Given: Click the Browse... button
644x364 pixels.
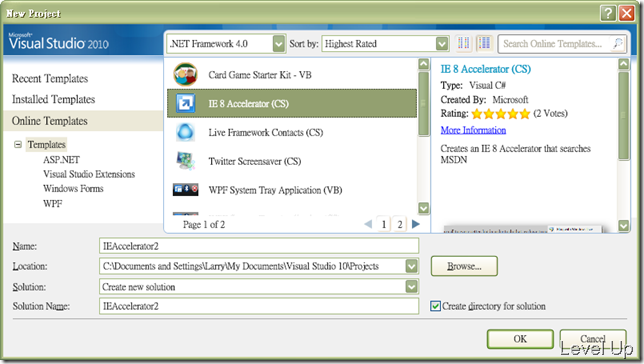Looking at the screenshot, I should (x=464, y=266).
